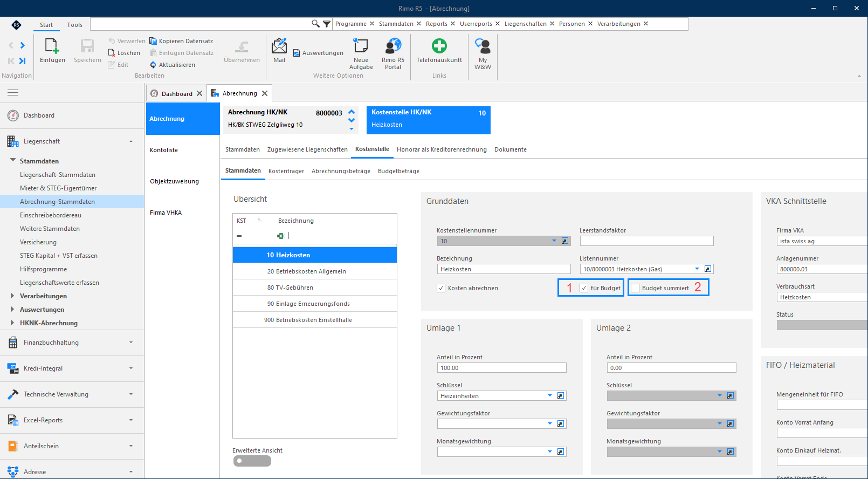
Task: Click the Löschen toolbar item
Action: (x=124, y=53)
